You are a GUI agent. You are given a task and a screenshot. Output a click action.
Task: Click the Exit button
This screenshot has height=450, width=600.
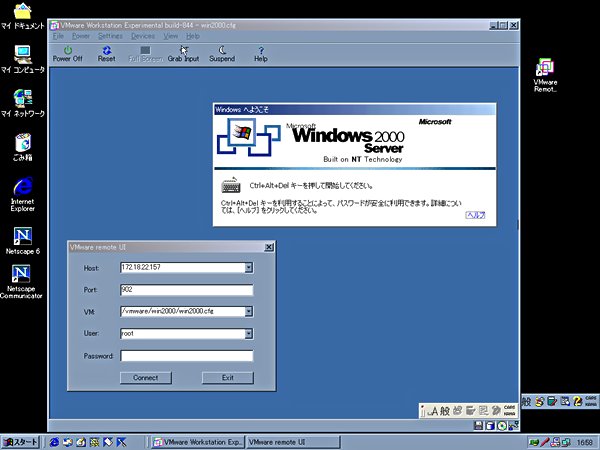[x=228, y=378]
